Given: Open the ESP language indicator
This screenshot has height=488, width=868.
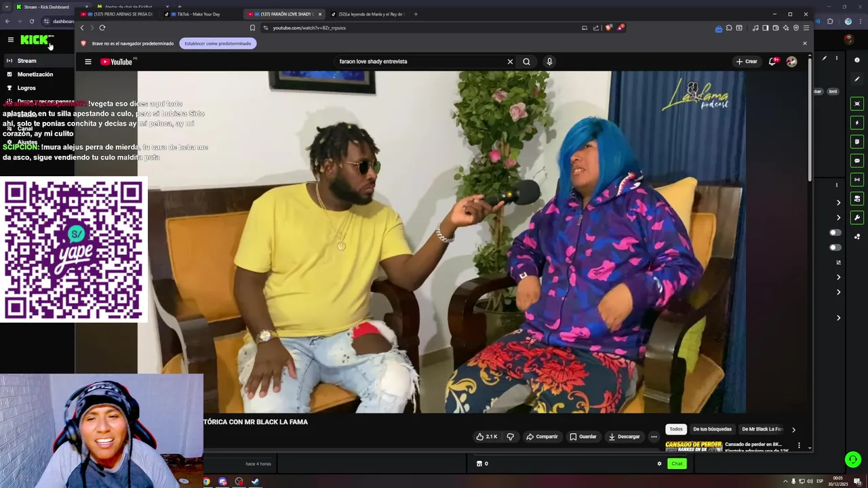Looking at the screenshot, I should pos(820,481).
